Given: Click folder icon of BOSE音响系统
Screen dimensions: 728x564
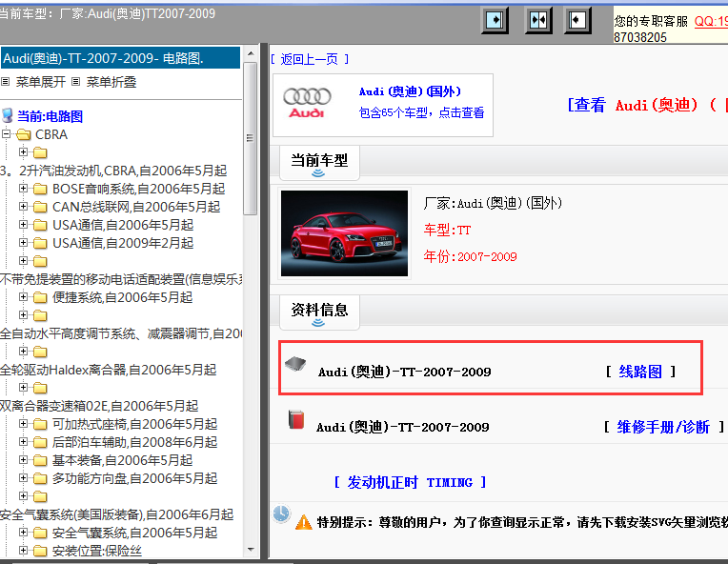Looking at the screenshot, I should pyautogui.click(x=40, y=189).
